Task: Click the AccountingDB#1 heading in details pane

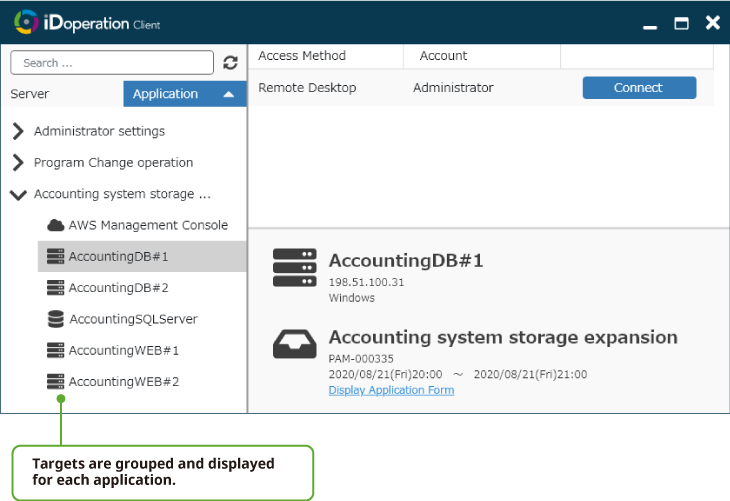Action: point(406,261)
